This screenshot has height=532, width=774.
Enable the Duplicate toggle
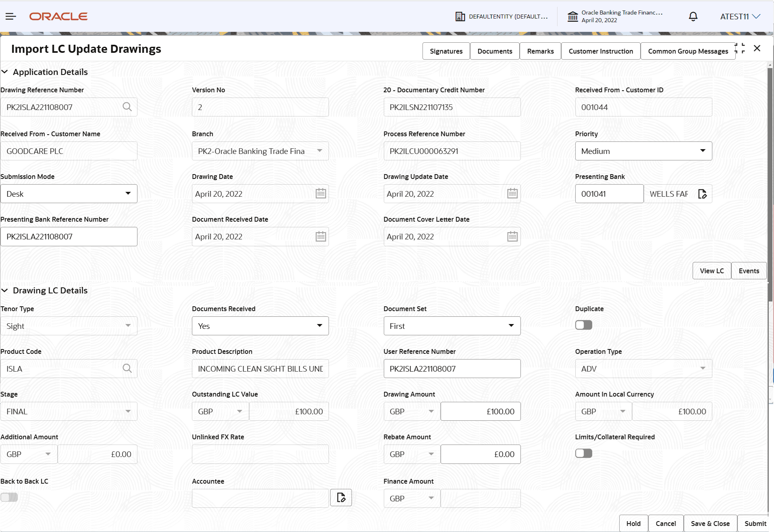tap(583, 325)
